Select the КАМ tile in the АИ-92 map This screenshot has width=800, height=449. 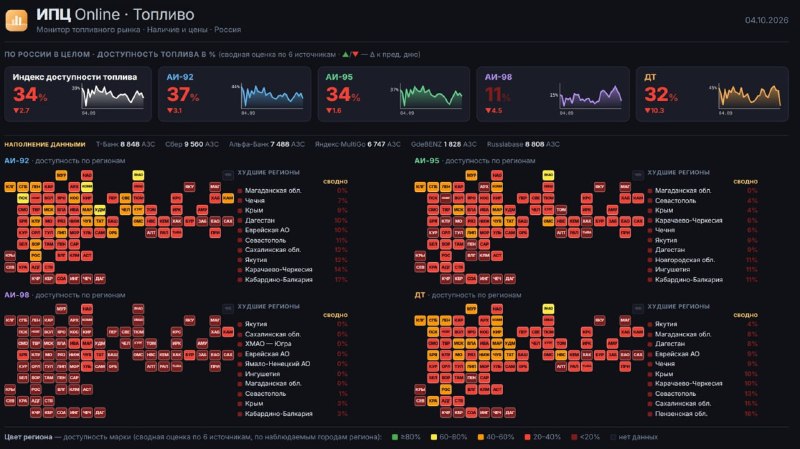[228, 198]
